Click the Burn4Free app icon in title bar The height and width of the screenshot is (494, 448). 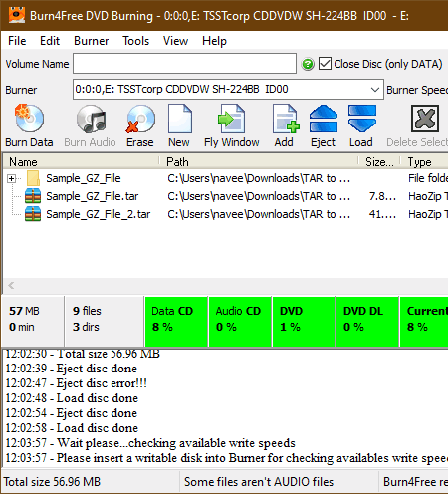coord(17,15)
